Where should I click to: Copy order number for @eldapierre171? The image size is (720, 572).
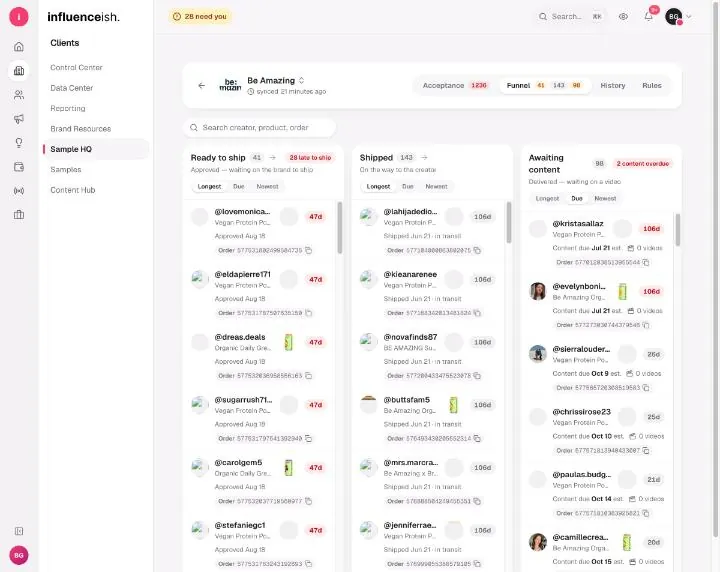[309, 313]
